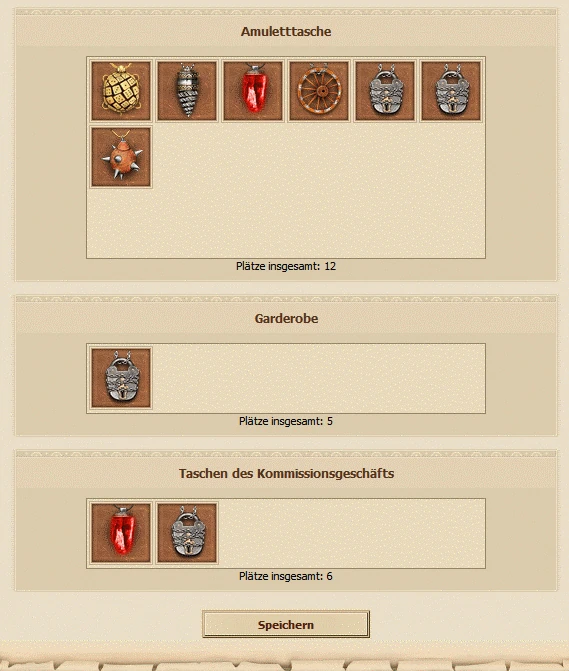Choose the last padlock amulet in top row

pos(451,91)
